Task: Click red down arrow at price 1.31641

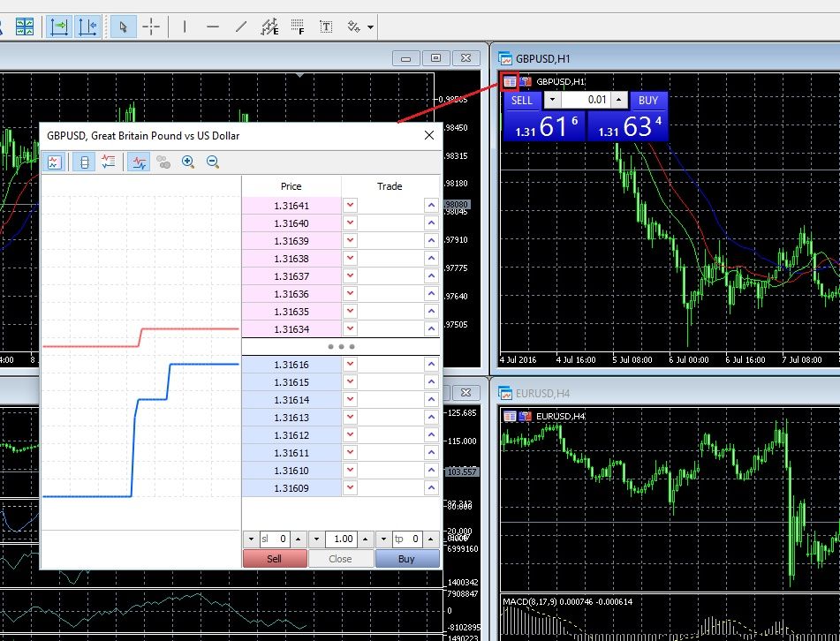Action: pyautogui.click(x=351, y=205)
